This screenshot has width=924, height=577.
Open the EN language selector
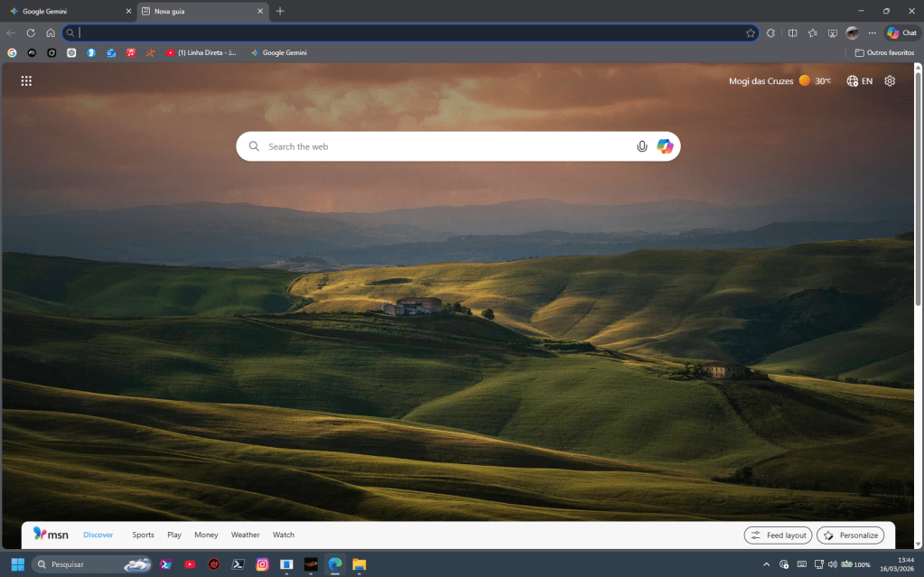(860, 81)
